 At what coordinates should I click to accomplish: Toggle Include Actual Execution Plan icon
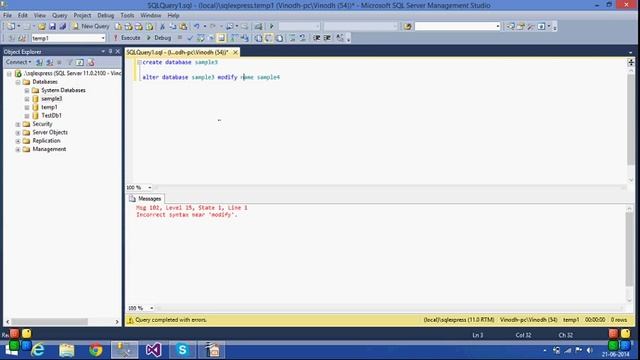coord(233,38)
